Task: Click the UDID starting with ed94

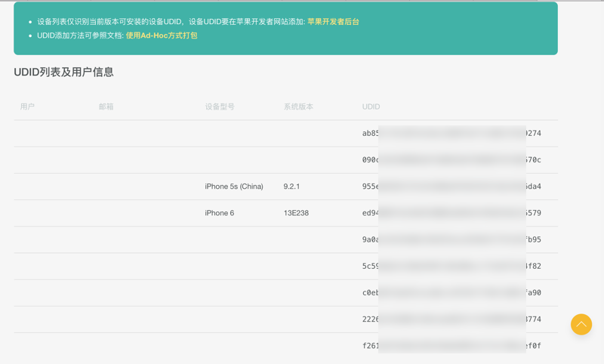Action: click(x=451, y=213)
